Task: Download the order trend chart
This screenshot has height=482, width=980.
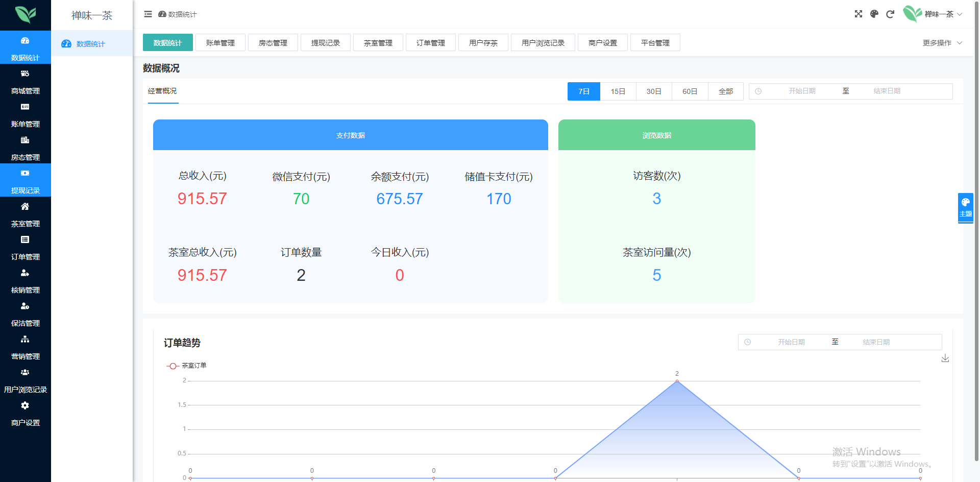Action: point(945,358)
